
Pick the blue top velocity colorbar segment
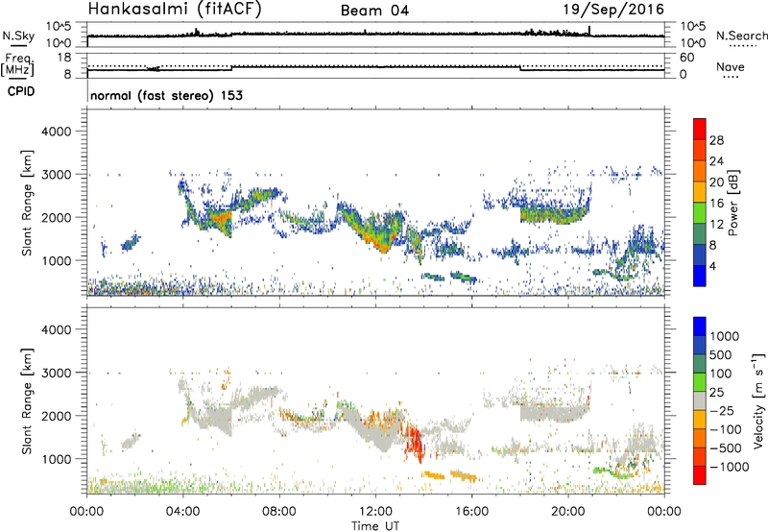(700, 326)
